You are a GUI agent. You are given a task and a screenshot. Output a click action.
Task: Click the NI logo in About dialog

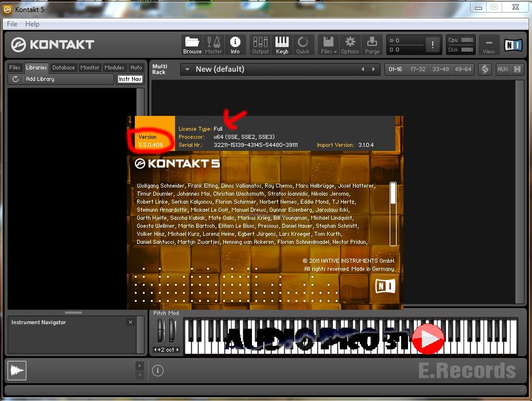[386, 286]
